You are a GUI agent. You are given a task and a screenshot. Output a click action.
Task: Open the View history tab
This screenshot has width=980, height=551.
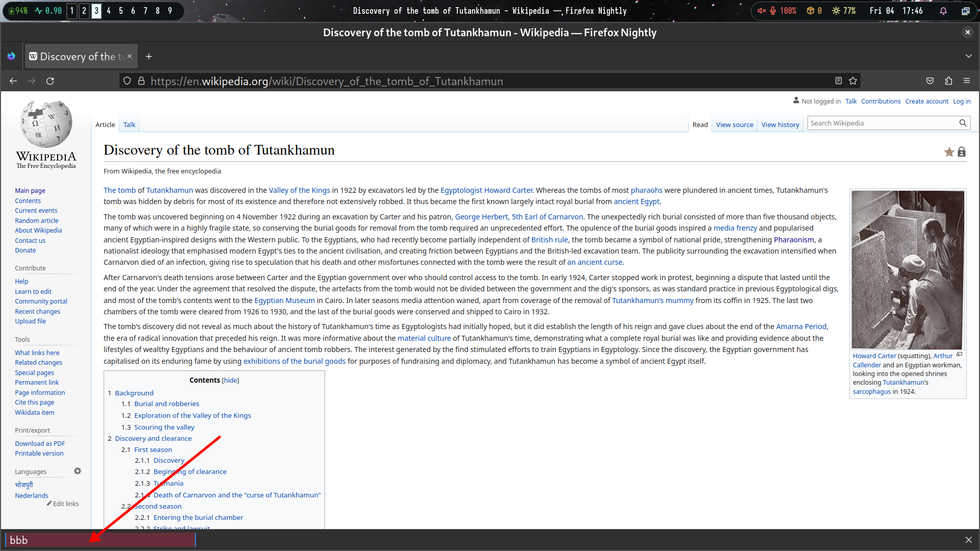pyautogui.click(x=780, y=124)
